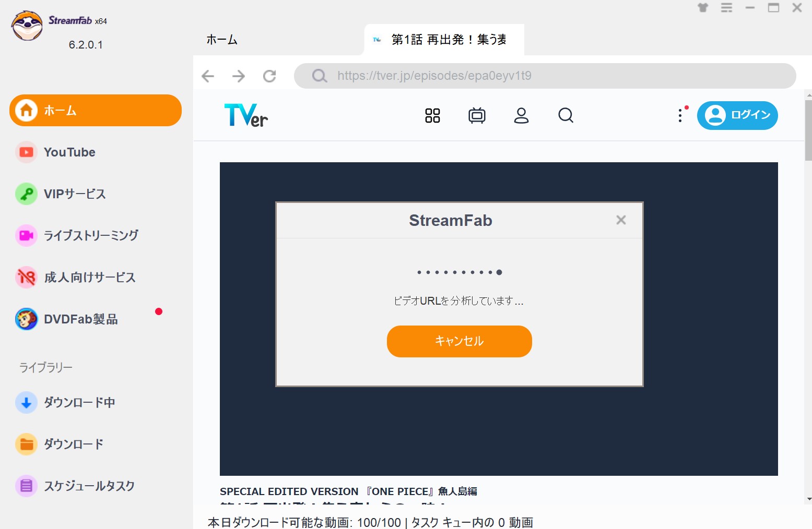
Task: Open the hamburger menu in title bar
Action: [x=726, y=8]
